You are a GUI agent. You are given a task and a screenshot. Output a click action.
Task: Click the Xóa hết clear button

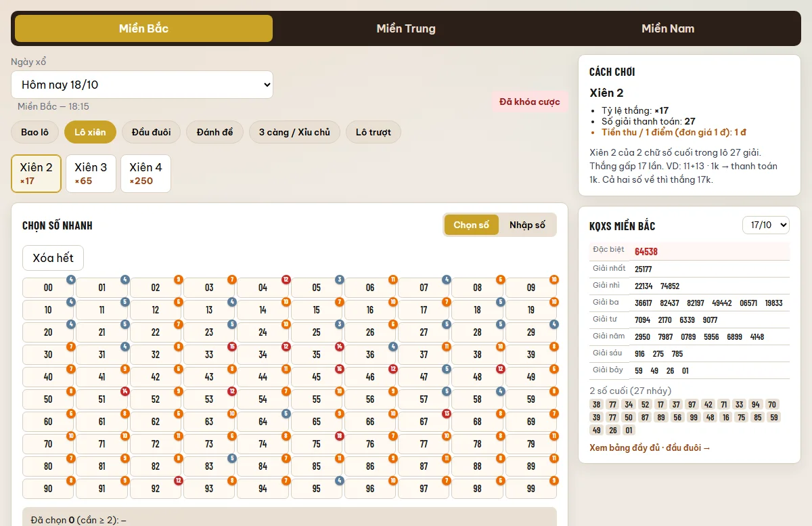(x=53, y=258)
